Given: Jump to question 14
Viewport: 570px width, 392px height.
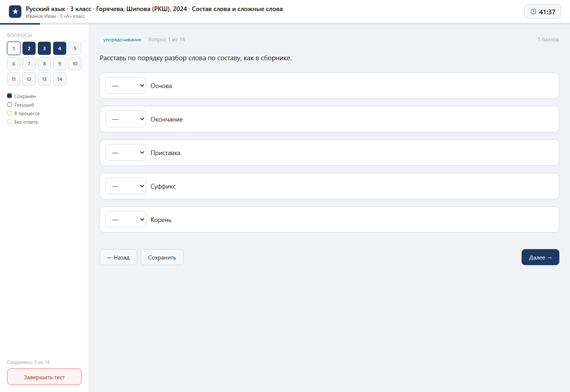Looking at the screenshot, I should [59, 79].
